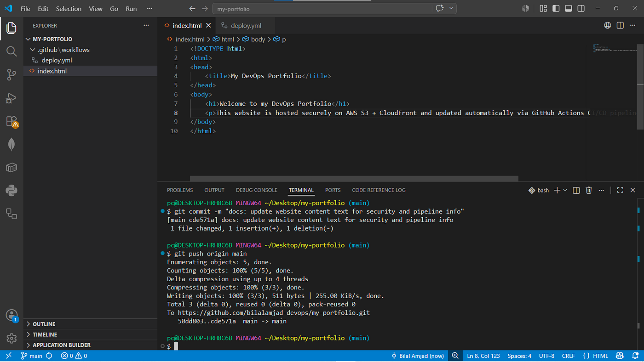Click the zoom magnifier icon in status bar

pyautogui.click(x=455, y=356)
